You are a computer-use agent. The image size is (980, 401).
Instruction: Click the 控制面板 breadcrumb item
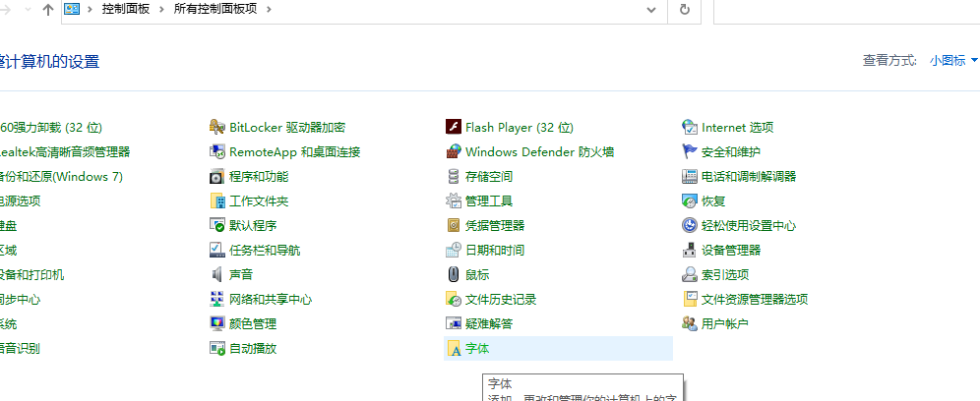(127, 9)
